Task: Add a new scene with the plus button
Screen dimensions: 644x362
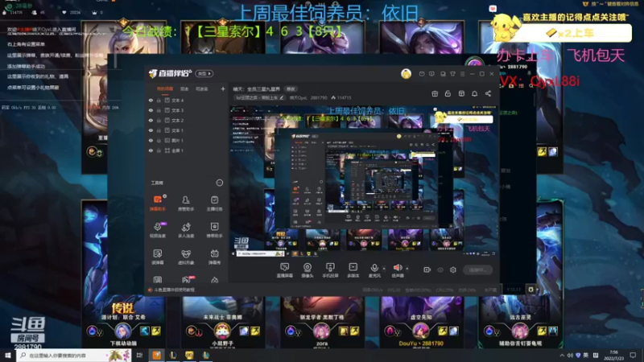Action: click(223, 88)
